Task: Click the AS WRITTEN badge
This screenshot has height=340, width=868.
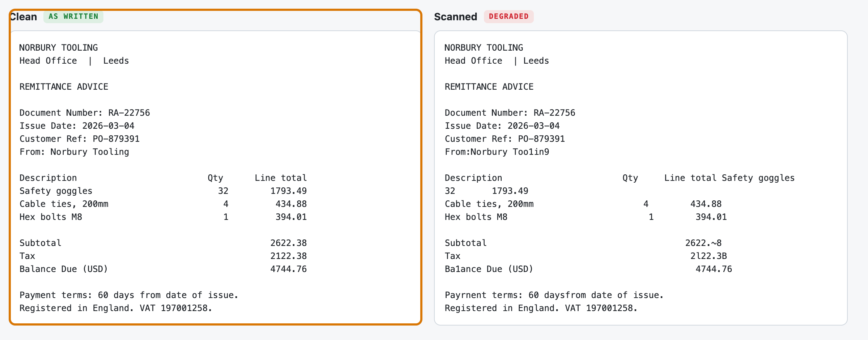Action: click(x=73, y=17)
